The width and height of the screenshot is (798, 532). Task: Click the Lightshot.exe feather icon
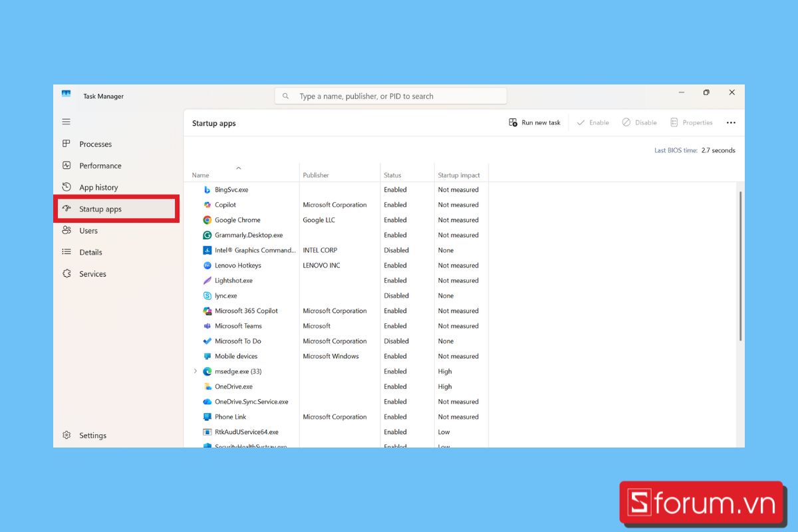coord(207,281)
